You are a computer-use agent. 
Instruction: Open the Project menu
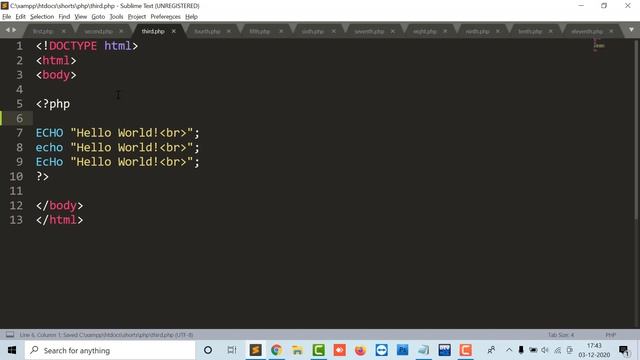(x=137, y=17)
